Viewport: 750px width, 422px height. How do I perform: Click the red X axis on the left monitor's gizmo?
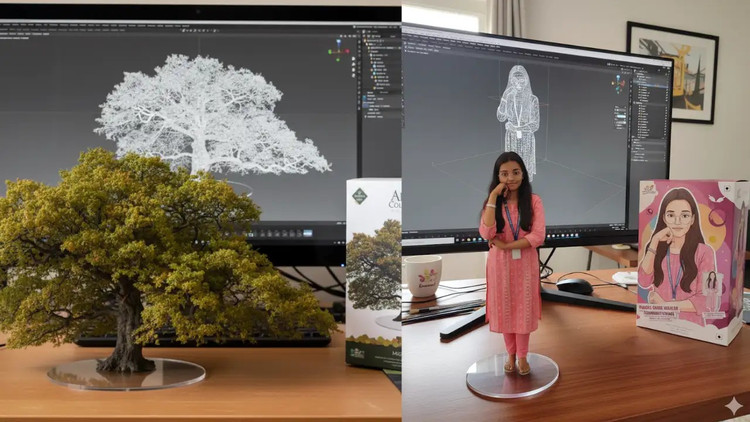pos(348,50)
